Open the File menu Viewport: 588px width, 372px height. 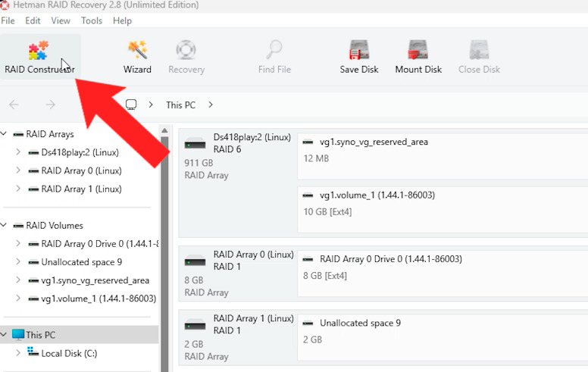(x=8, y=20)
